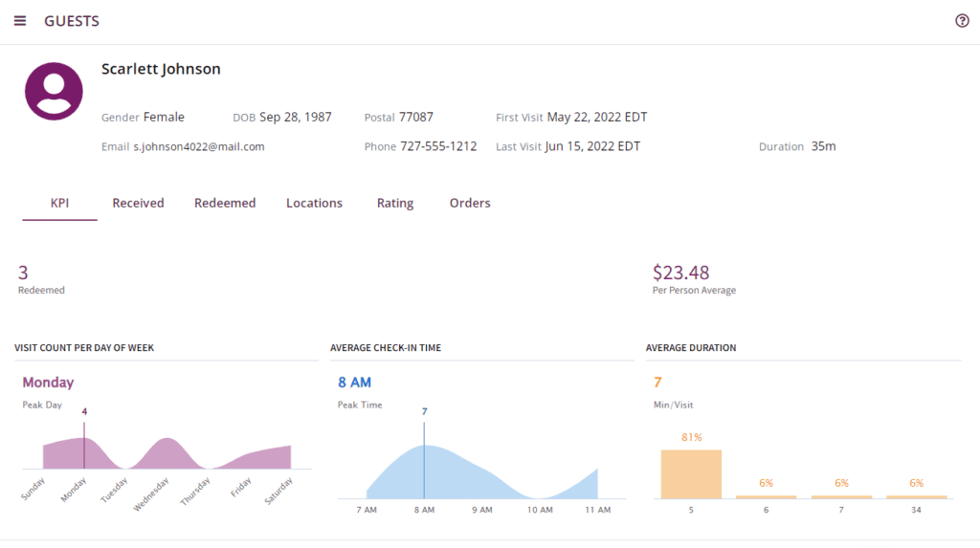Click the Redeemed count of 3
Image resolution: width=980 pixels, height=548 pixels.
23,273
